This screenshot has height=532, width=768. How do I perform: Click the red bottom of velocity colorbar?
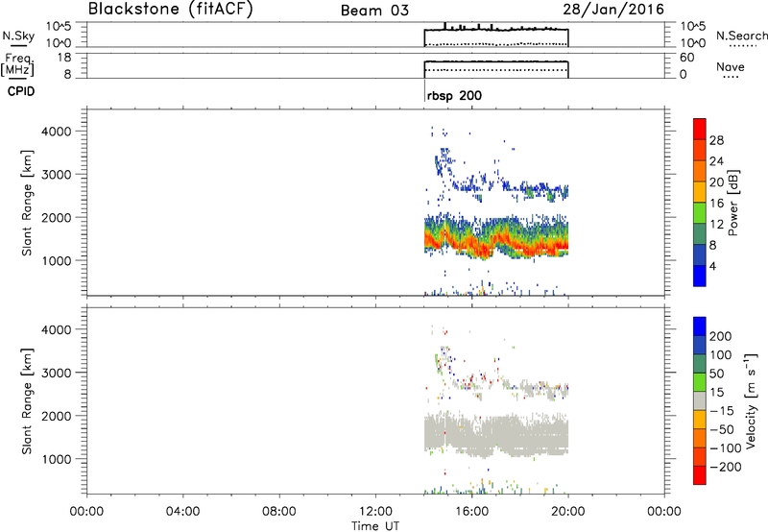pyautogui.click(x=700, y=475)
